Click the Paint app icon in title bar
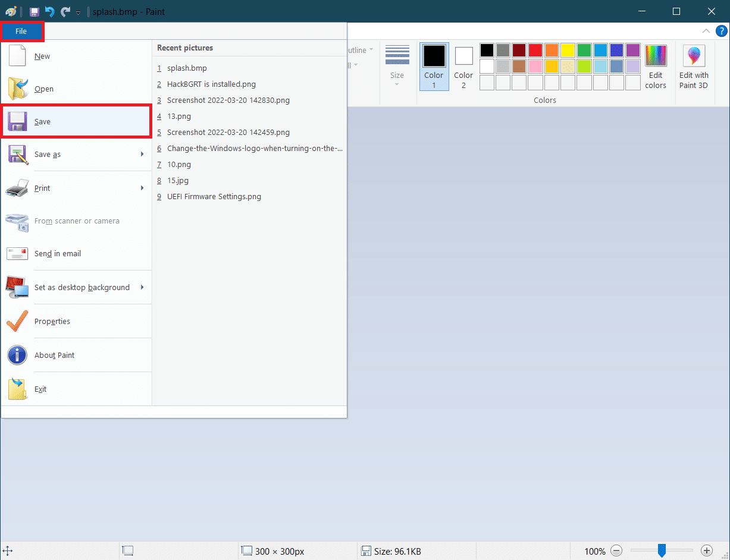Viewport: 730px width, 560px height. (x=11, y=12)
